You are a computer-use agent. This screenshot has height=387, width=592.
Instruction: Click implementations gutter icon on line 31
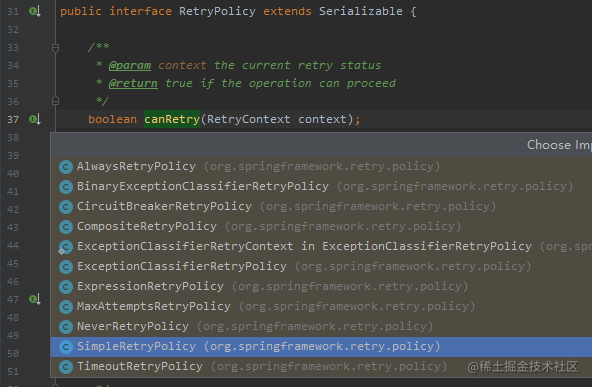(35, 11)
